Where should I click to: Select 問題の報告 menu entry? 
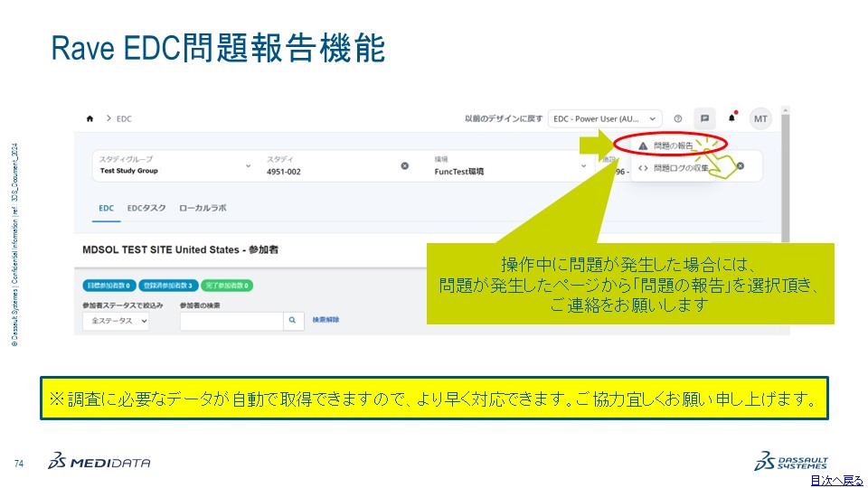[673, 145]
